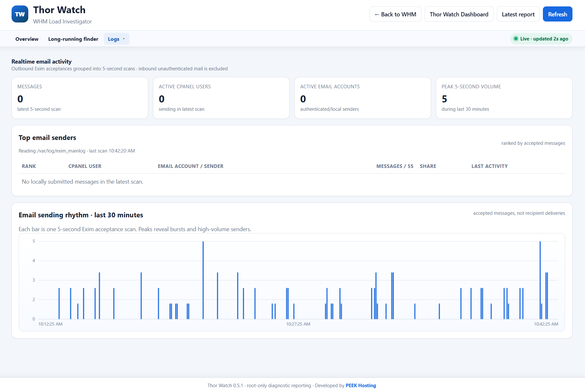
Task: Click the Active Email Accounts card
Action: point(363,98)
